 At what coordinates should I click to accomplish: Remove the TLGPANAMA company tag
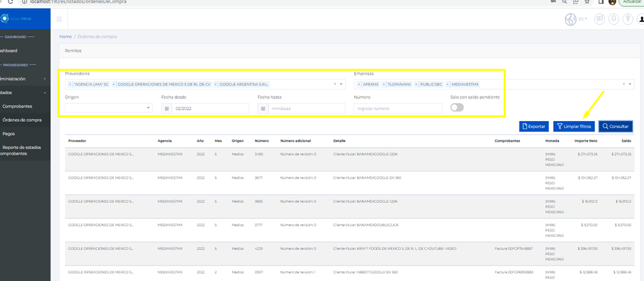384,84
